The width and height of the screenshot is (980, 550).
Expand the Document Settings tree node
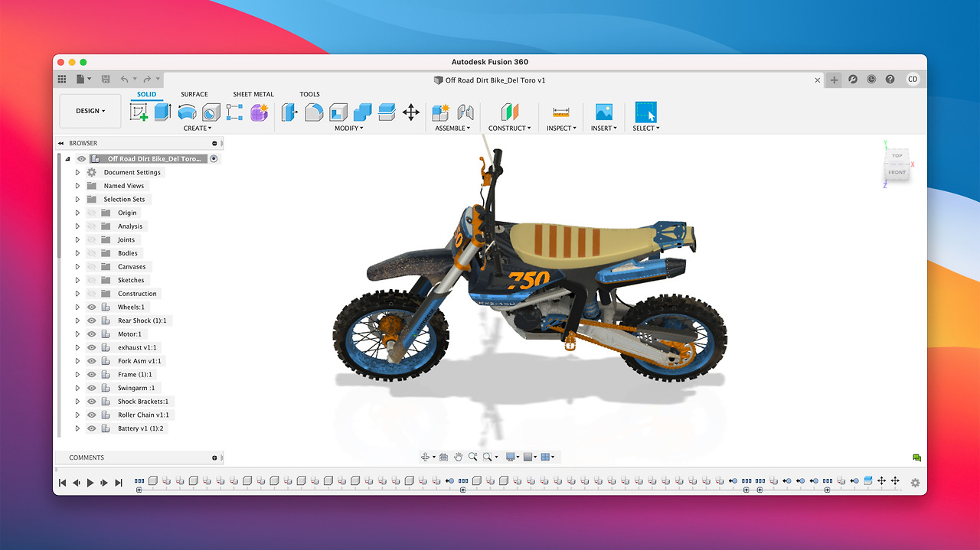pos(77,172)
